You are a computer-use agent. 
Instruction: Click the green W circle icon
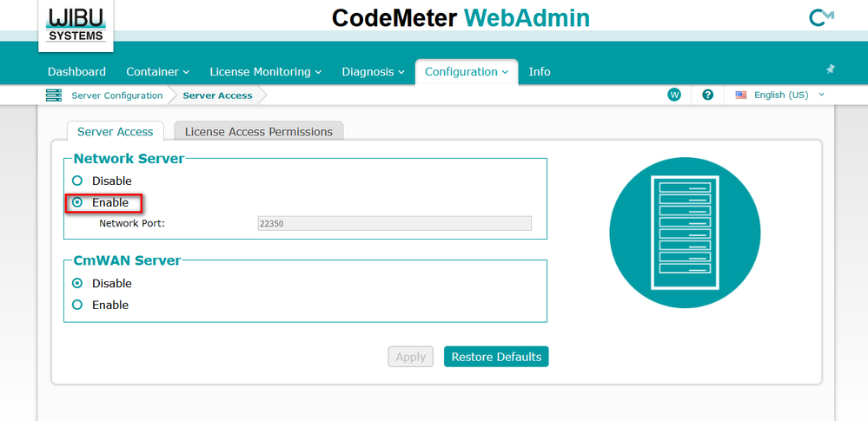(x=674, y=95)
